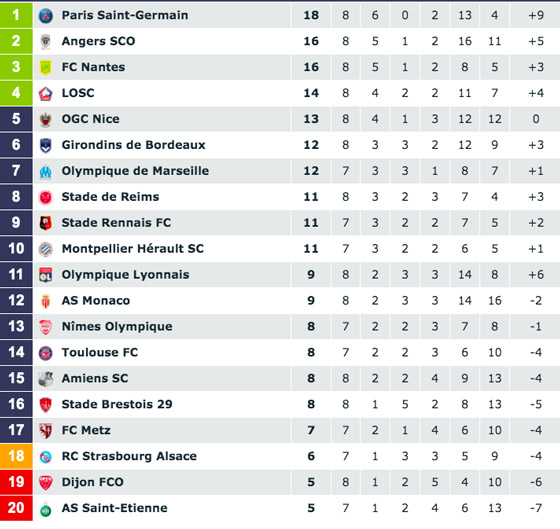The width and height of the screenshot is (560, 529).
Task: Click the AS Saint-Etienne green crest
Action: pos(45,509)
